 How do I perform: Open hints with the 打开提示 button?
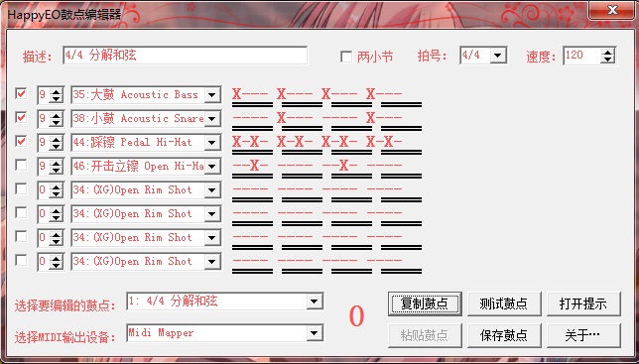point(583,303)
